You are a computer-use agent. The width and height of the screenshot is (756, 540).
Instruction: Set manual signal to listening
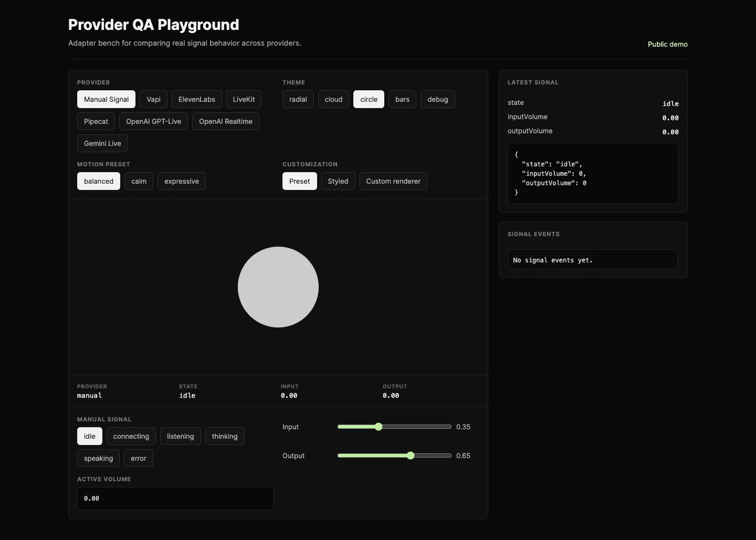coord(181,436)
